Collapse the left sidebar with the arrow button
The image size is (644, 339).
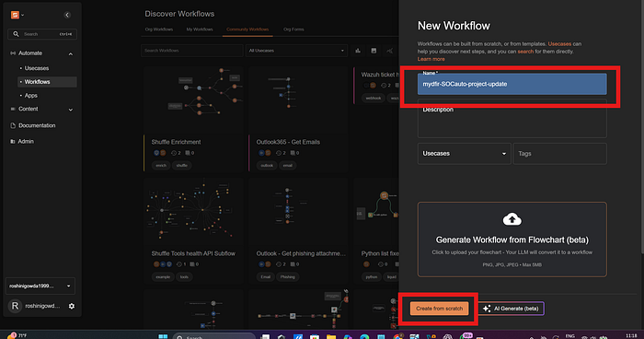(67, 16)
